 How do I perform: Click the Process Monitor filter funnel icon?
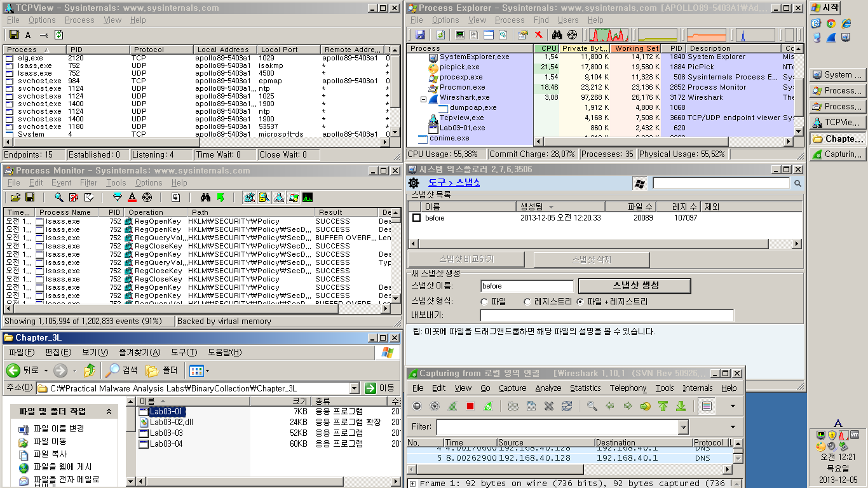click(x=117, y=198)
